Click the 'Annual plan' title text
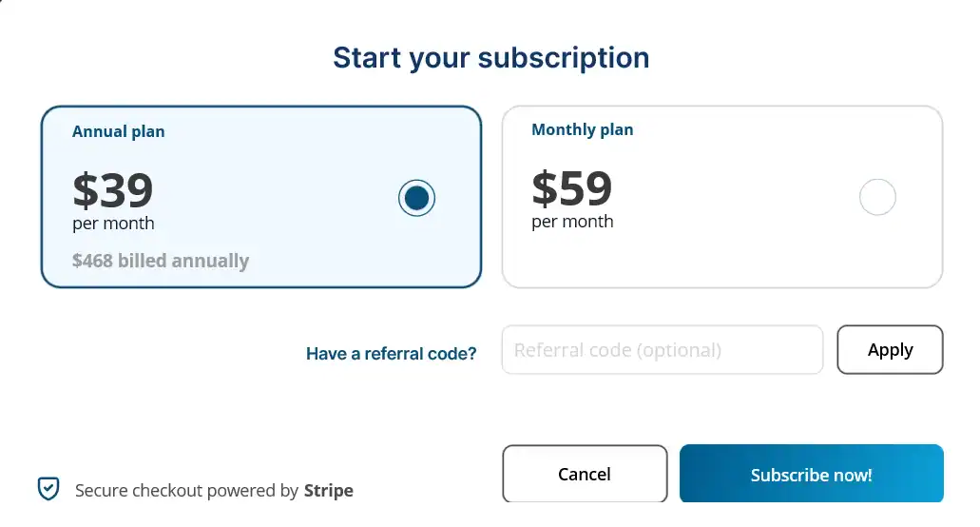980x527 pixels. click(119, 131)
